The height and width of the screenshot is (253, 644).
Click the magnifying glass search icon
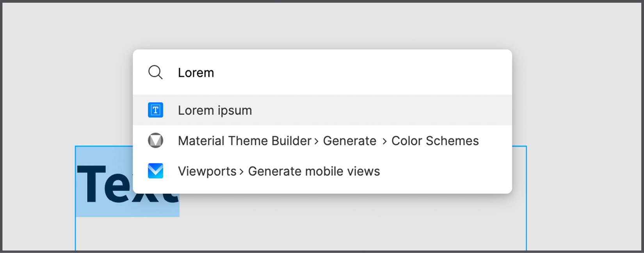[155, 72]
